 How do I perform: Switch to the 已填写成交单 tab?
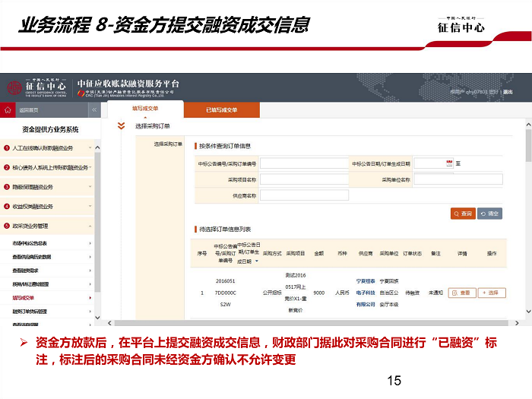pos(221,110)
